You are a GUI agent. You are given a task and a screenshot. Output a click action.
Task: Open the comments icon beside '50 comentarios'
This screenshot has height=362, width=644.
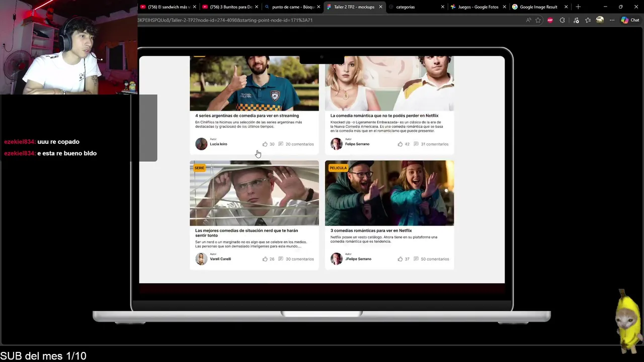416,259
